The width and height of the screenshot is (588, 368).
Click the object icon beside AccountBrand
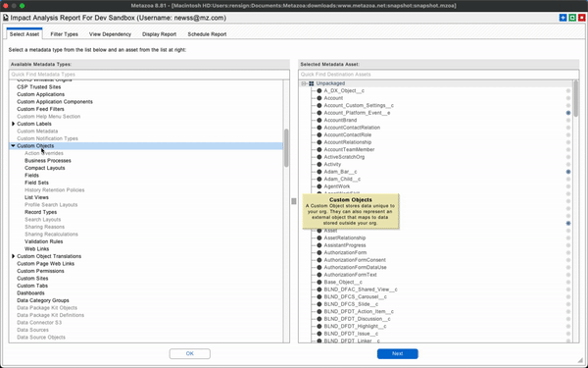tap(319, 120)
